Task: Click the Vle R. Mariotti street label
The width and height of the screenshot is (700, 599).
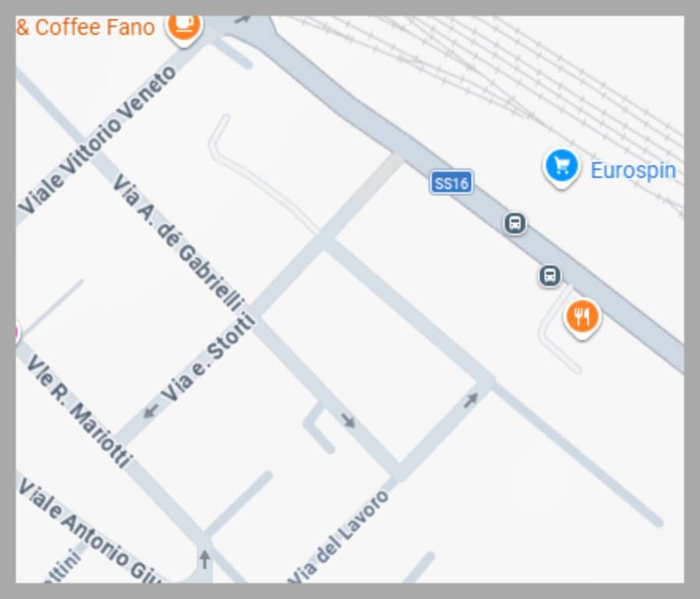Action: pyautogui.click(x=79, y=411)
